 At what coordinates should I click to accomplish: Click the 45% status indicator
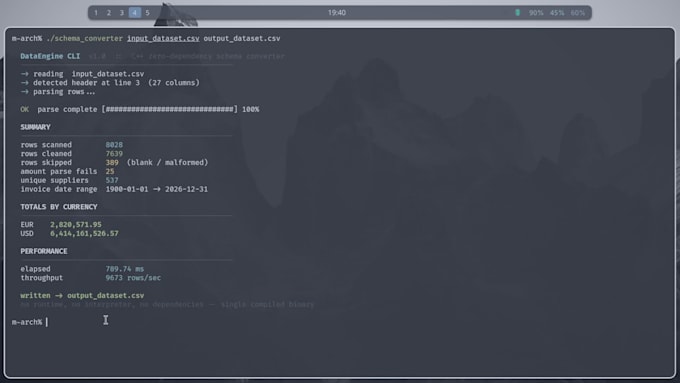557,13
